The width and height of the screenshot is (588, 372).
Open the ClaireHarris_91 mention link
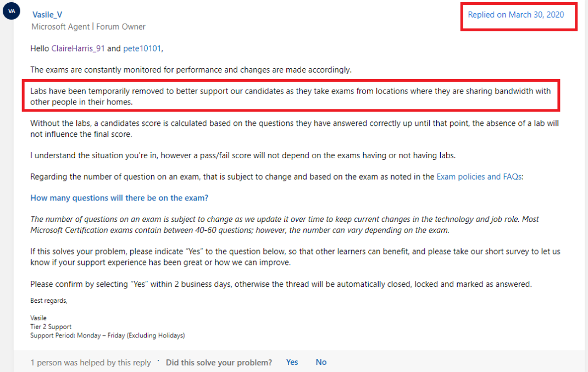pos(78,48)
